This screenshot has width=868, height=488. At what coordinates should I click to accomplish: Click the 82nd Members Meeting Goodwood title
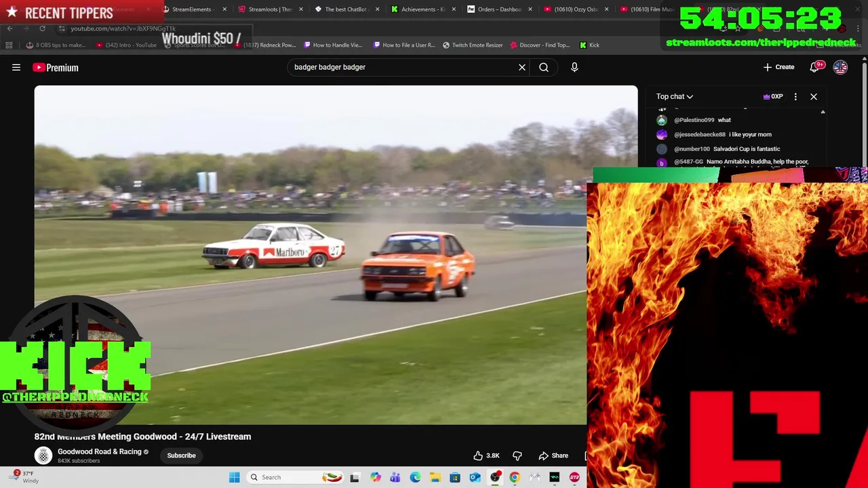tap(142, 436)
